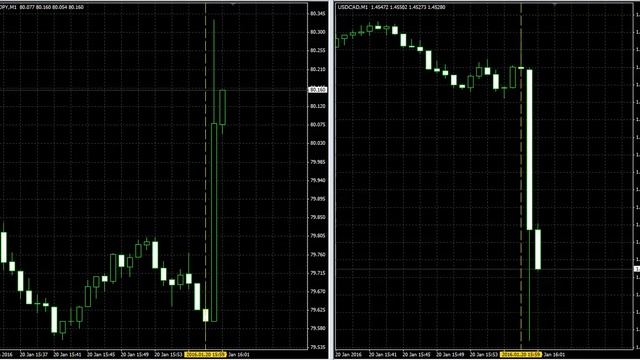Click the 79.985 price scale label

318,162
